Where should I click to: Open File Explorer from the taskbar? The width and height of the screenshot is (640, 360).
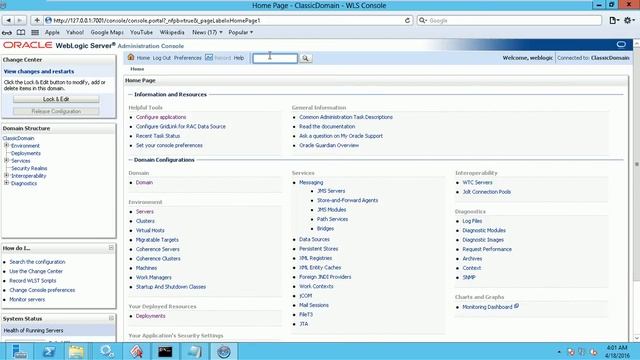(x=76, y=351)
